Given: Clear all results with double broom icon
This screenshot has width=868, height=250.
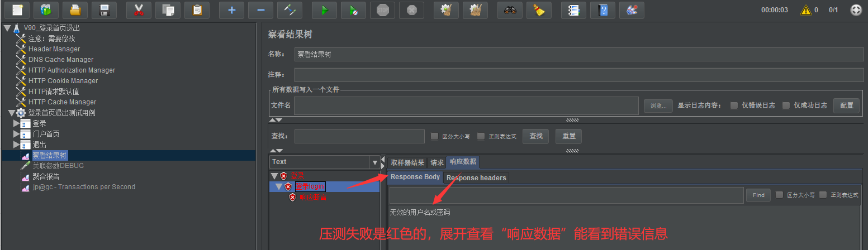Looking at the screenshot, I should point(475,9).
